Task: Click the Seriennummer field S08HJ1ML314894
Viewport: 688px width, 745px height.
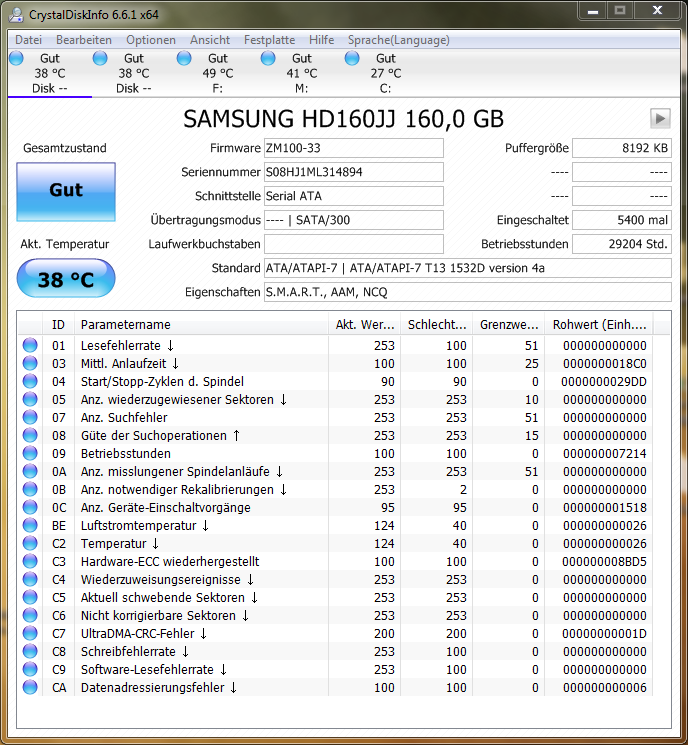Action: click(x=354, y=172)
